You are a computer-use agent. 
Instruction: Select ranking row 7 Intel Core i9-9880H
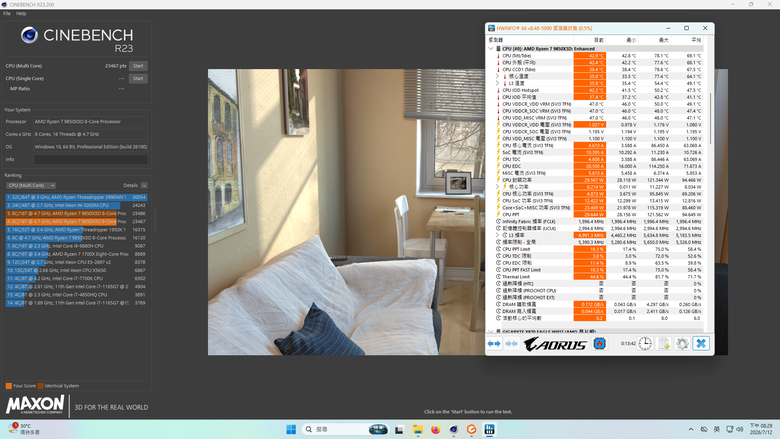pyautogui.click(x=77, y=246)
